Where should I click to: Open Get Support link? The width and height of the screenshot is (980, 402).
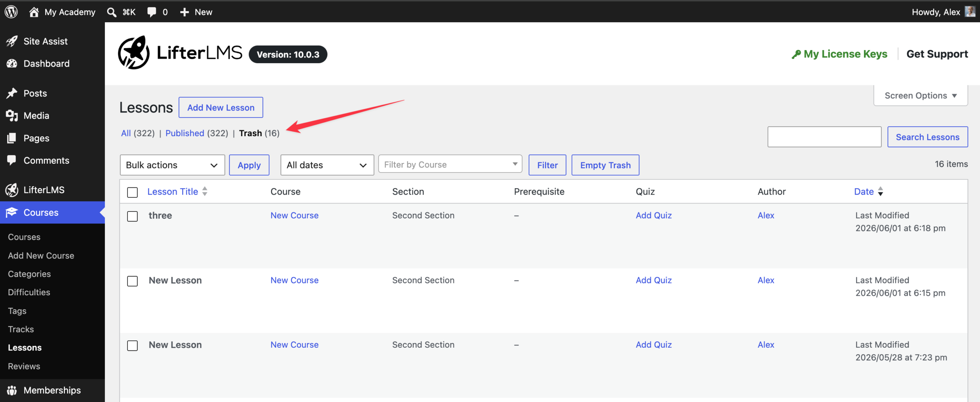point(937,54)
